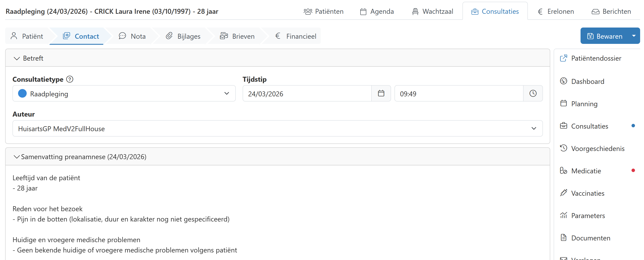Screen dimensions: 644x260
Task: Open the Medicatie sidebar item
Action: point(586,171)
